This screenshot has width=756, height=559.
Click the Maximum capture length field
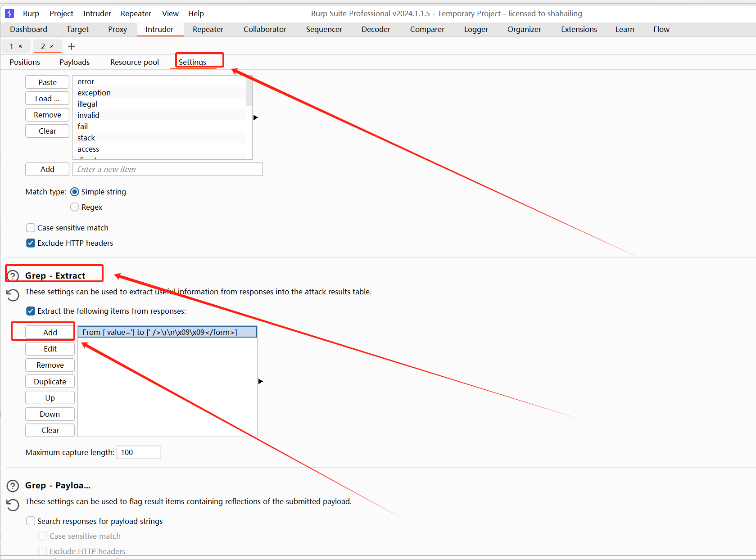[139, 452]
